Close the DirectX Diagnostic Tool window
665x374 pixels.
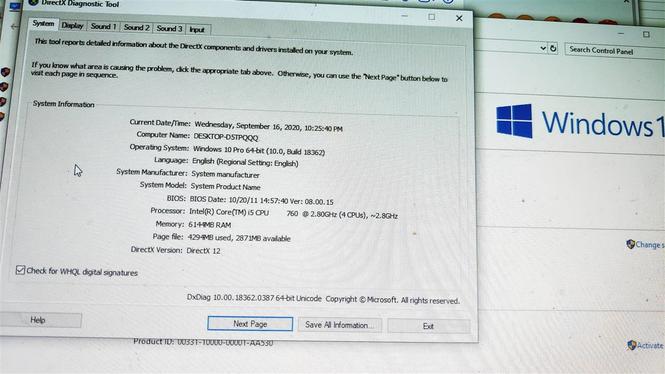tap(459, 18)
